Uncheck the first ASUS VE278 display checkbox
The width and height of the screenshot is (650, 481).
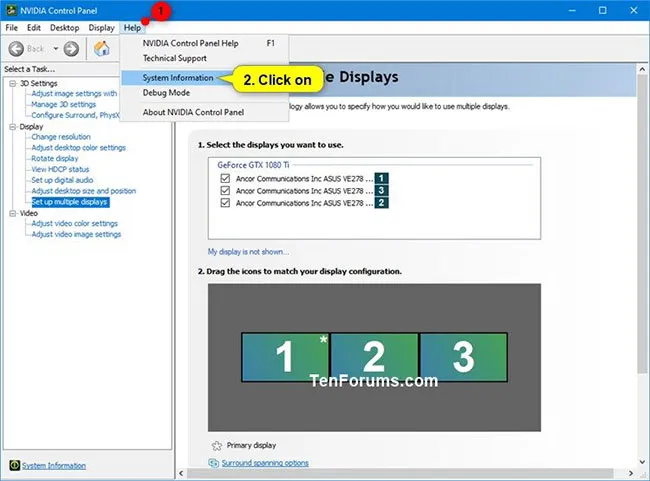(225, 177)
